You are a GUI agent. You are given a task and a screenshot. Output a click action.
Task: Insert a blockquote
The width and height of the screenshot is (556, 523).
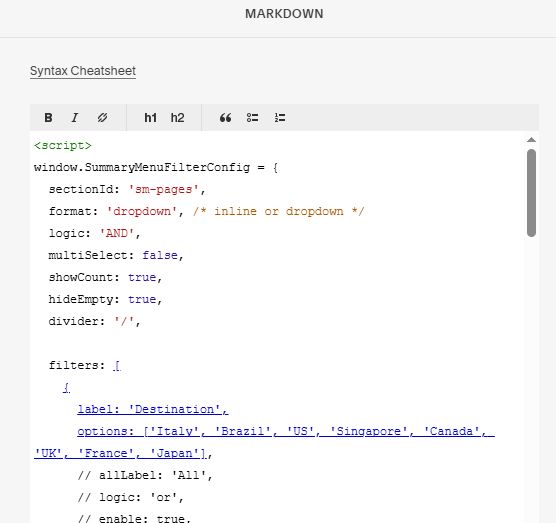226,118
